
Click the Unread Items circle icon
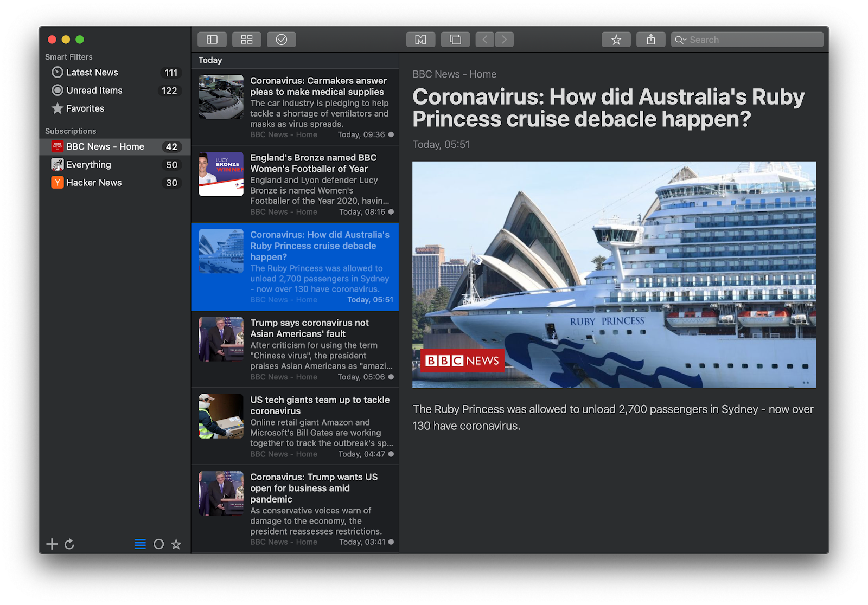[58, 90]
